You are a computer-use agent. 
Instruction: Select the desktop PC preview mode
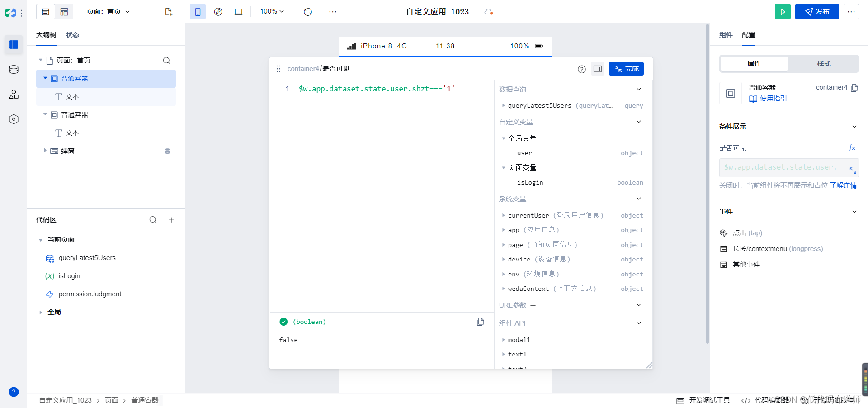(238, 12)
